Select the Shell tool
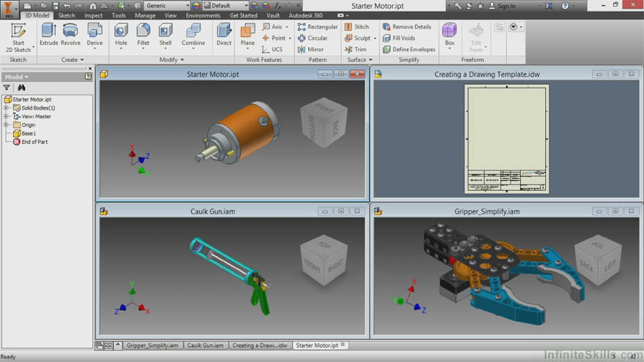The image size is (644, 362). point(165,34)
